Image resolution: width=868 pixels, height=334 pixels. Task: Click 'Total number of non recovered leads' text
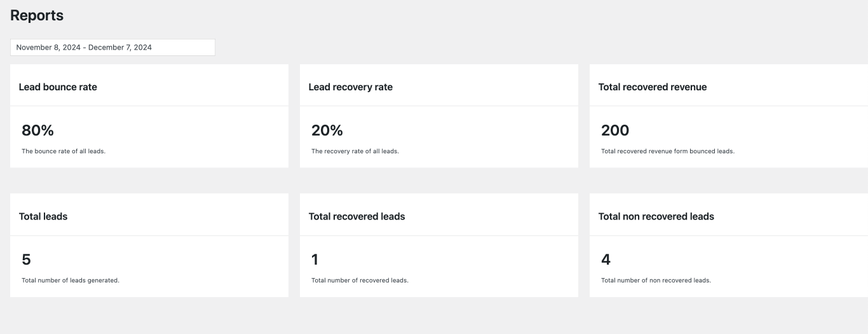point(656,281)
